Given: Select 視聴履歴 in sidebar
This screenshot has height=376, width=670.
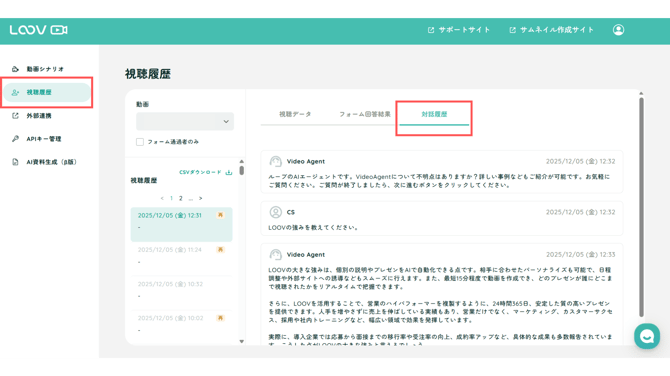Looking at the screenshot, I should [47, 92].
